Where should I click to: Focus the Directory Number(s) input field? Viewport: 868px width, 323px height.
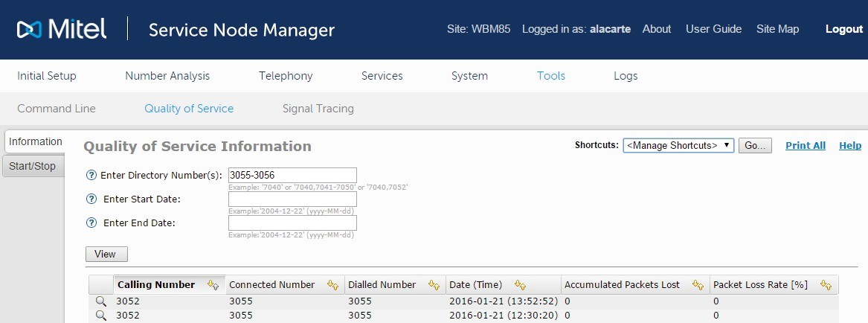tap(292, 175)
